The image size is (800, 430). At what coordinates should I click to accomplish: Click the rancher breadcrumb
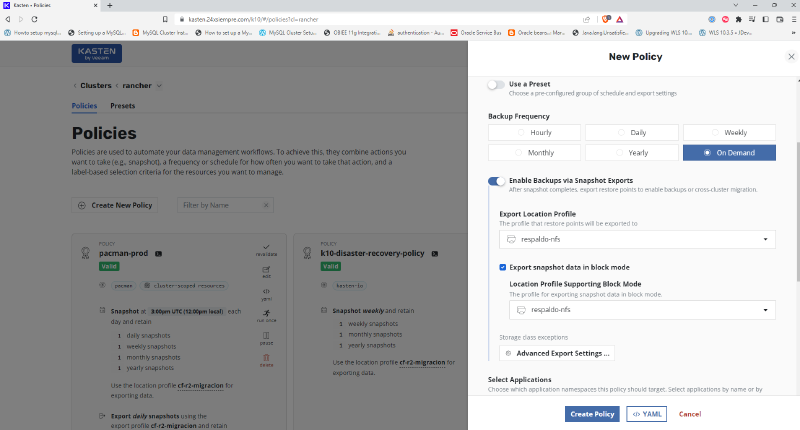pos(137,86)
